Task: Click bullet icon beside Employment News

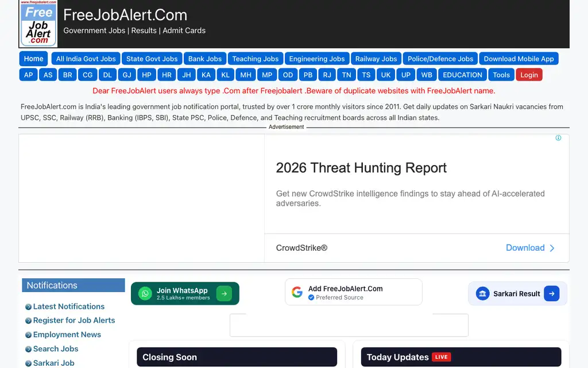Action: click(x=28, y=335)
